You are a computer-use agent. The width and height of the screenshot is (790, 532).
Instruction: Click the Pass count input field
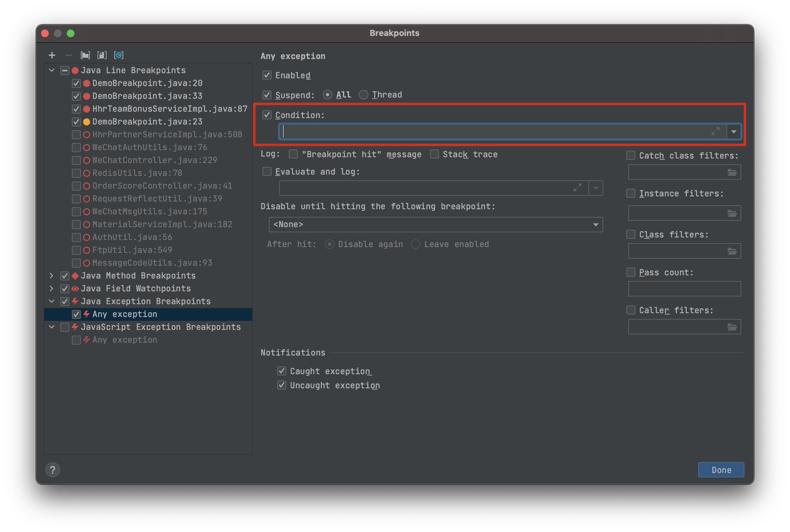click(x=684, y=289)
